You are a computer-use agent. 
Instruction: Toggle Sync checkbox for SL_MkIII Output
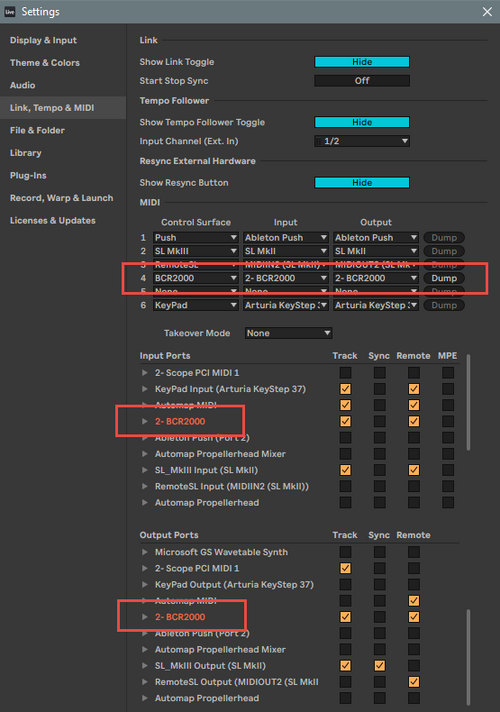click(380, 666)
